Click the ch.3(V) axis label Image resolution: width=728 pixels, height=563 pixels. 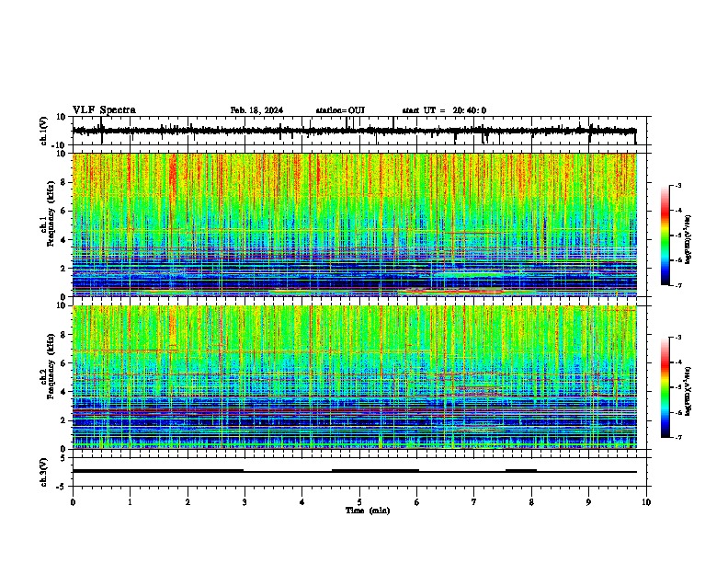(43, 472)
